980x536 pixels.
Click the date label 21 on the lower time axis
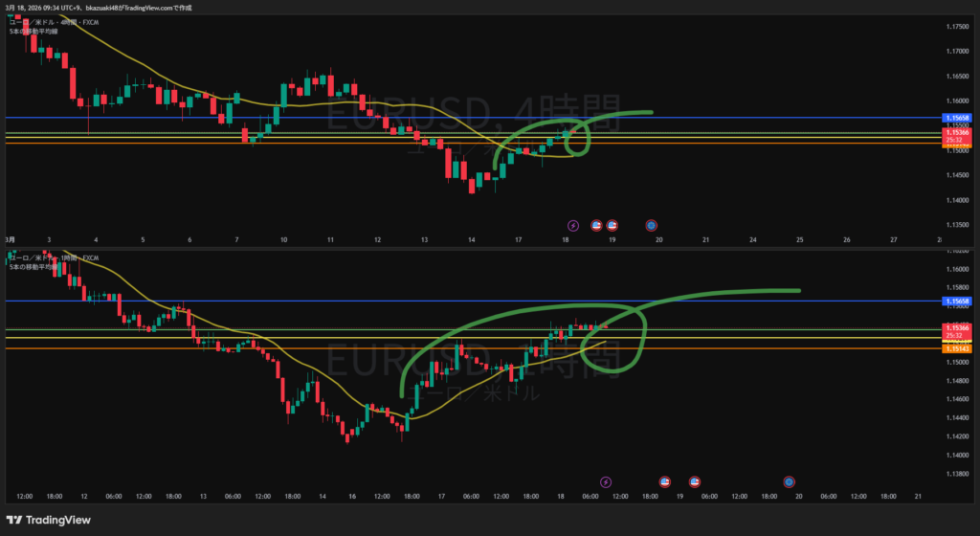coord(918,496)
